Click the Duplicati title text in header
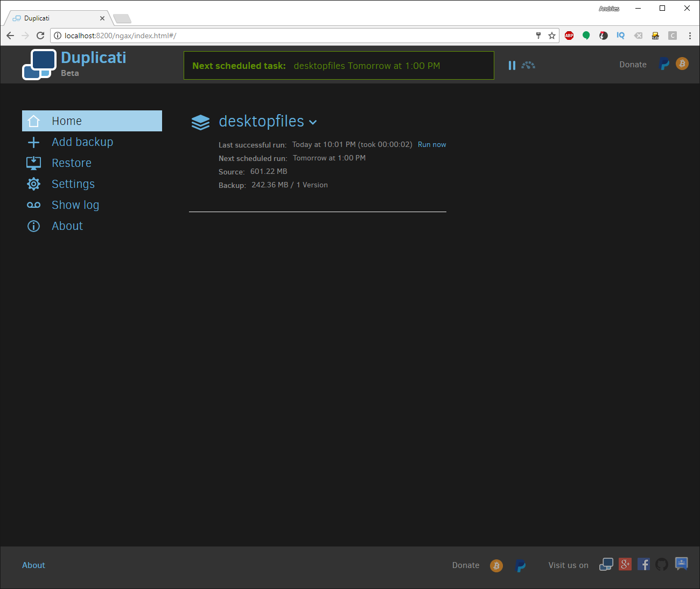The image size is (700, 589). 94,58
